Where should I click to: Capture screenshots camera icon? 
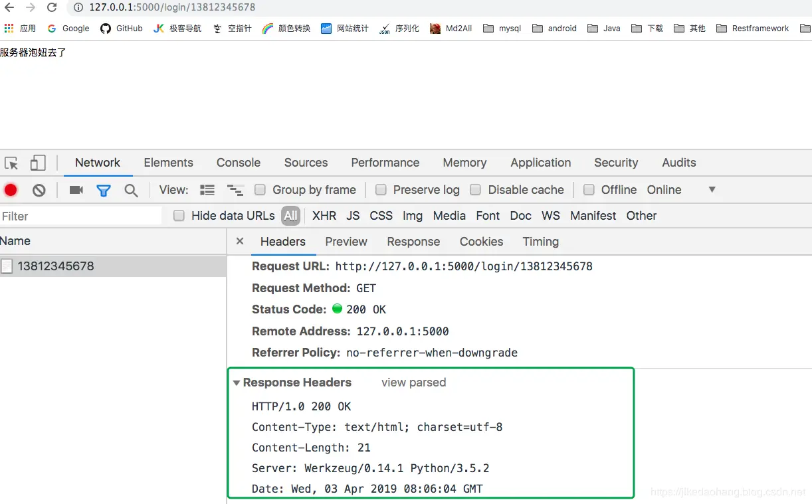pos(76,190)
